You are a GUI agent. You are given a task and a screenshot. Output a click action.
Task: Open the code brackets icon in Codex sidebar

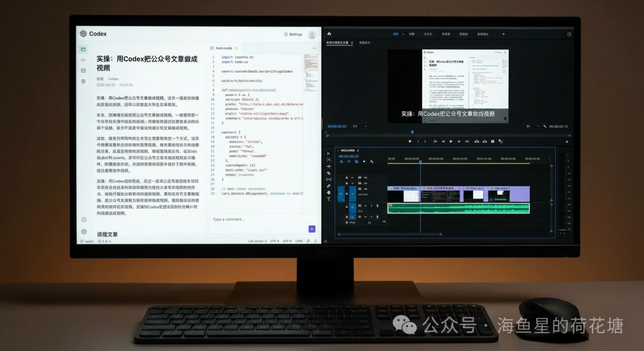coord(83,60)
